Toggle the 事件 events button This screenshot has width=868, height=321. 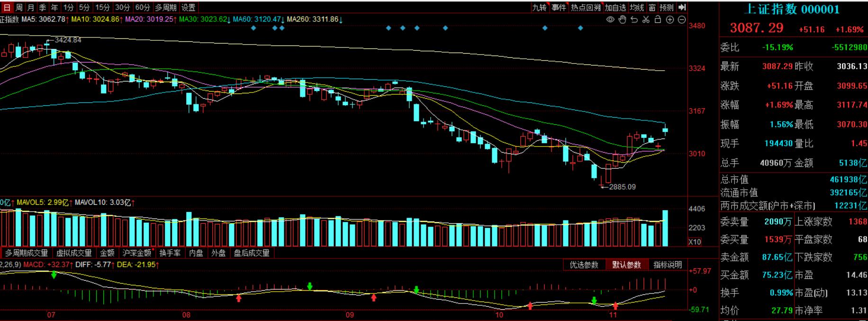(559, 8)
